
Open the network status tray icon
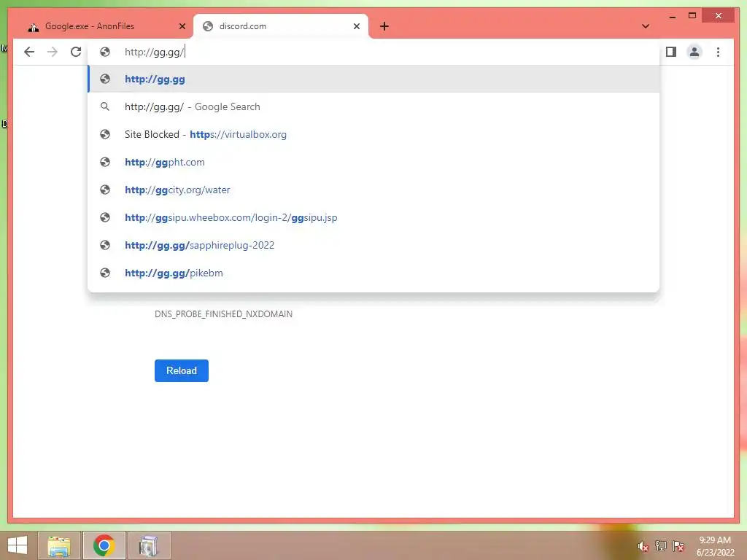(661, 545)
